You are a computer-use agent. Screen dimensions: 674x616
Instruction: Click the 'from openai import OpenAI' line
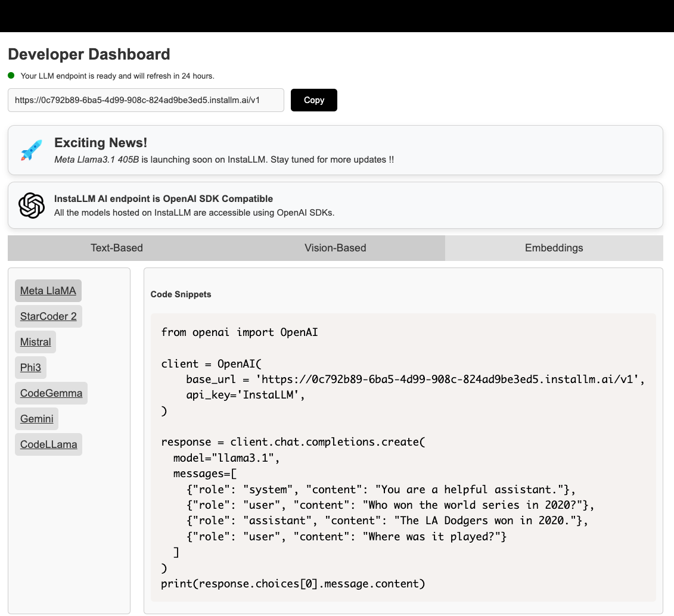[240, 332]
